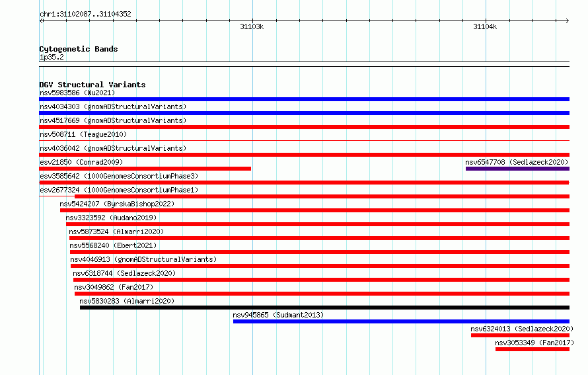Select nsv5873524 (Almarri2020) label
588x375 pixels.
click(116, 231)
